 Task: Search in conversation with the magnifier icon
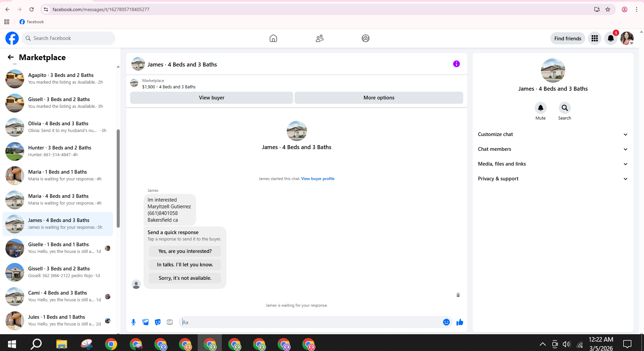[565, 108]
